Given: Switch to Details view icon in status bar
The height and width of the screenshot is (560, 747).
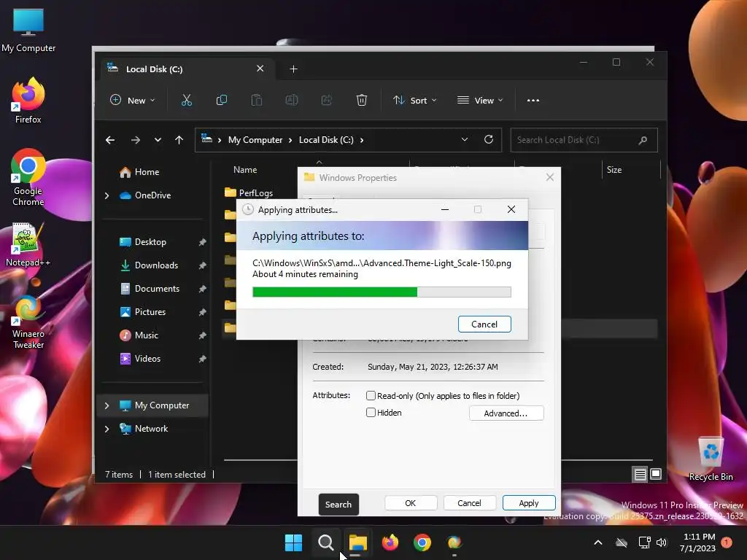Looking at the screenshot, I should point(640,474).
